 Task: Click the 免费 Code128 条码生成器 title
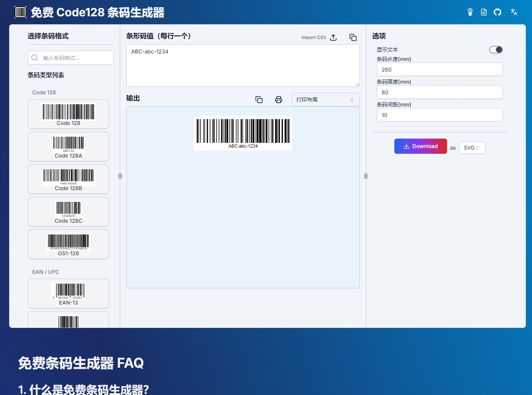[x=97, y=12]
